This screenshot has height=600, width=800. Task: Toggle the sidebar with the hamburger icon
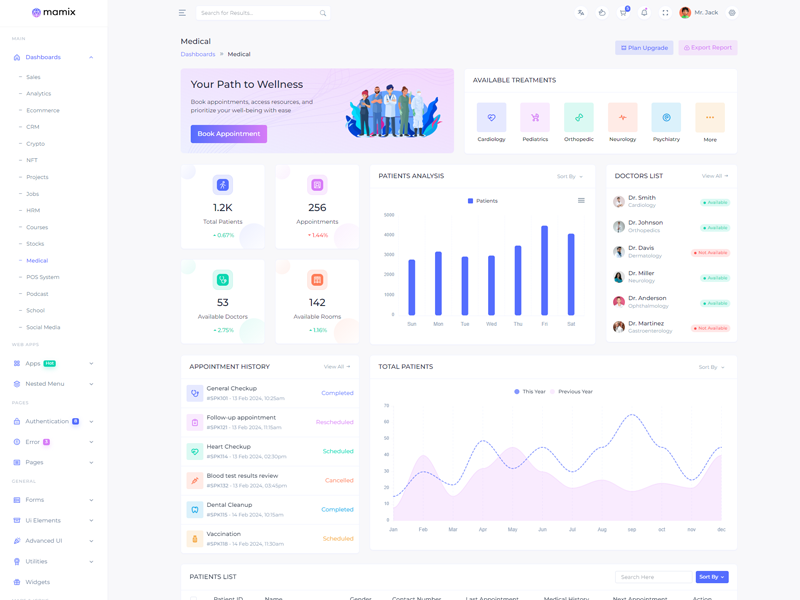(182, 13)
